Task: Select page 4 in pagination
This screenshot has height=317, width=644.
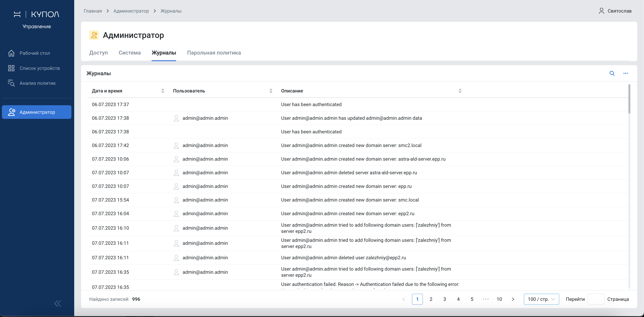Action: [458, 299]
